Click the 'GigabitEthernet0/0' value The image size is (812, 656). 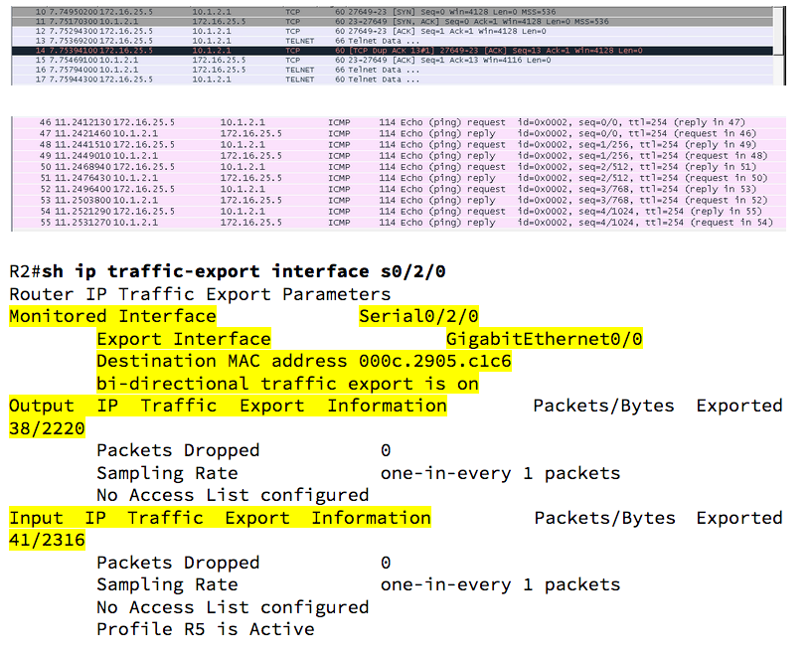pyautogui.click(x=545, y=339)
